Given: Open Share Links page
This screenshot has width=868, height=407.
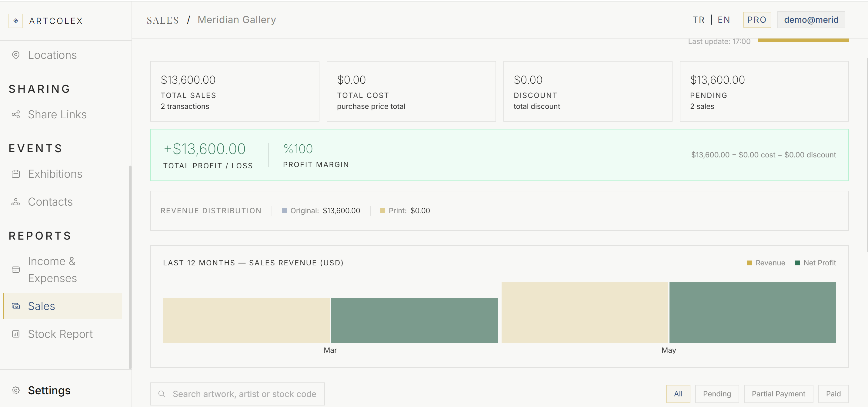Looking at the screenshot, I should coord(62,115).
